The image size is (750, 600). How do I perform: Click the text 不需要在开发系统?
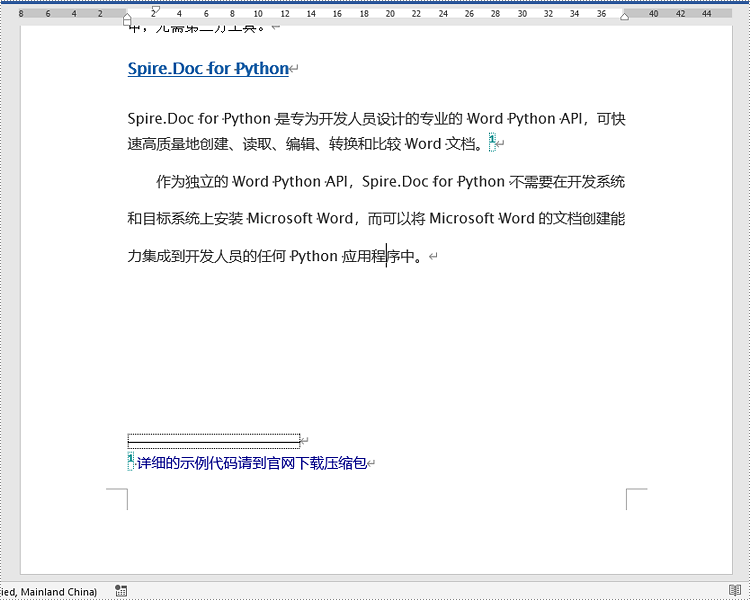568,182
